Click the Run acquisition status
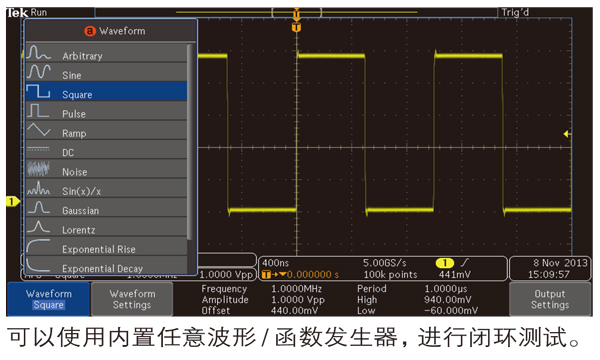 point(39,13)
